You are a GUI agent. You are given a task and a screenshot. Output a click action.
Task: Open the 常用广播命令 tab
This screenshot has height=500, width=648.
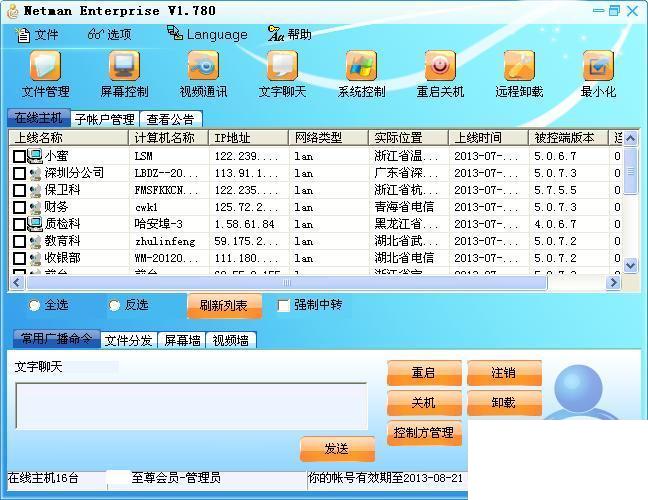click(57, 339)
